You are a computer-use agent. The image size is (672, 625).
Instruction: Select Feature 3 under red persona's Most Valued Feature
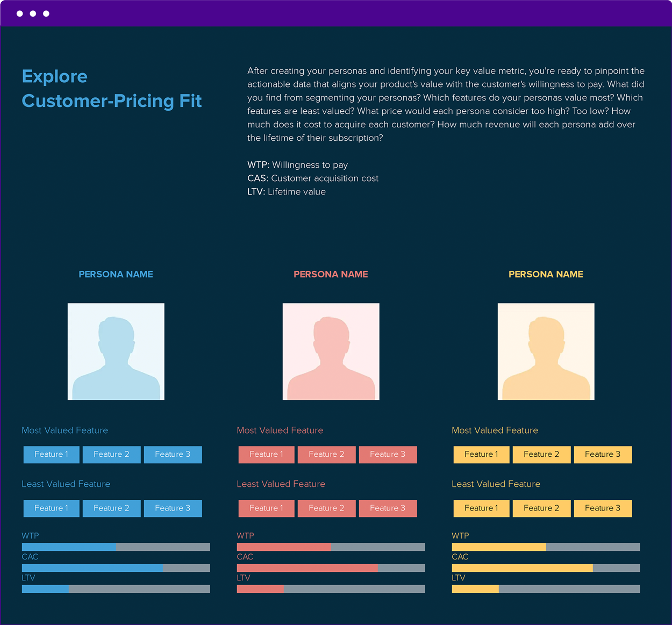point(388,454)
